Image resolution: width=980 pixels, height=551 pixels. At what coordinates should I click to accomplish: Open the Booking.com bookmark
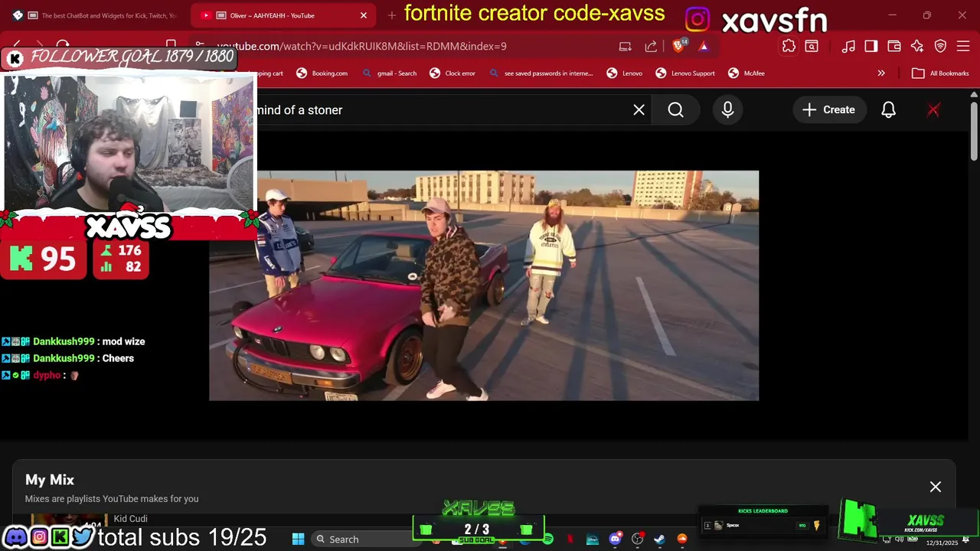click(x=322, y=73)
